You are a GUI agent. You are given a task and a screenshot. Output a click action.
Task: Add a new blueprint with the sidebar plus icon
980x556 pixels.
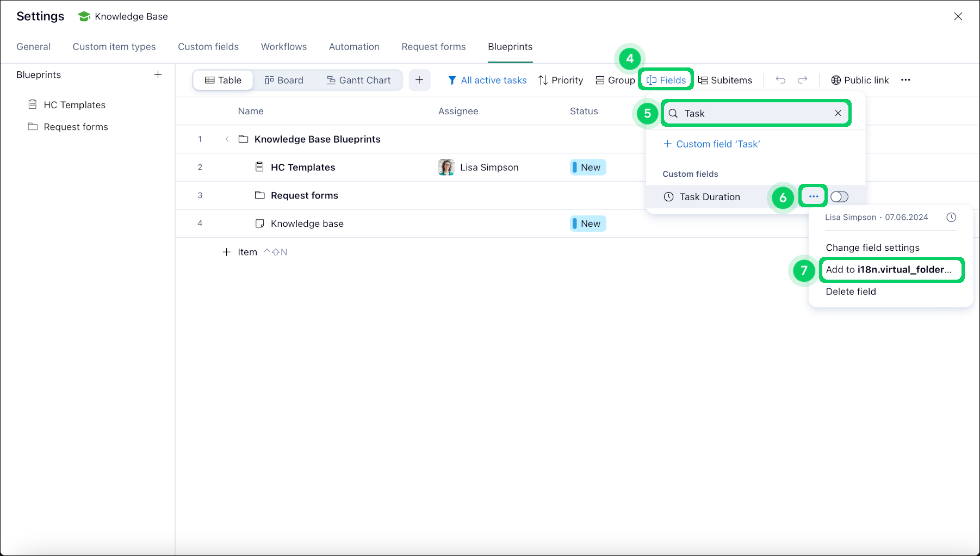158,75
